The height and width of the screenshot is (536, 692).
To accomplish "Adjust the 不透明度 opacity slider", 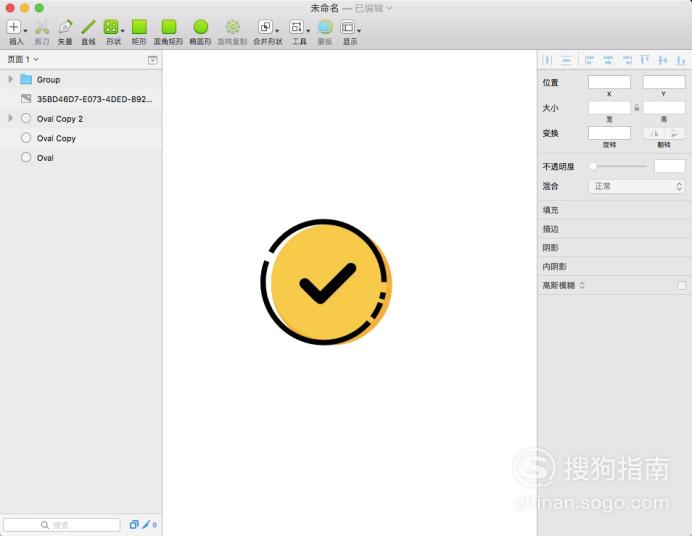I will (618, 166).
